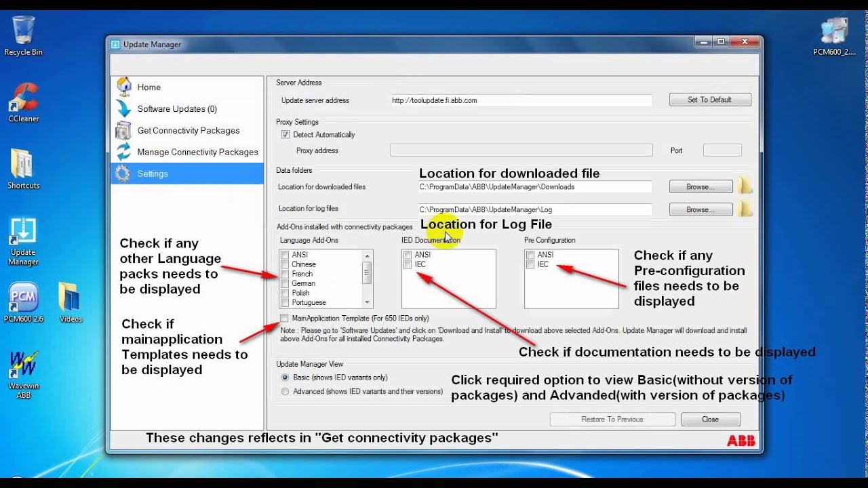
Task: Check the Portuguese language add-on
Action: click(x=285, y=302)
